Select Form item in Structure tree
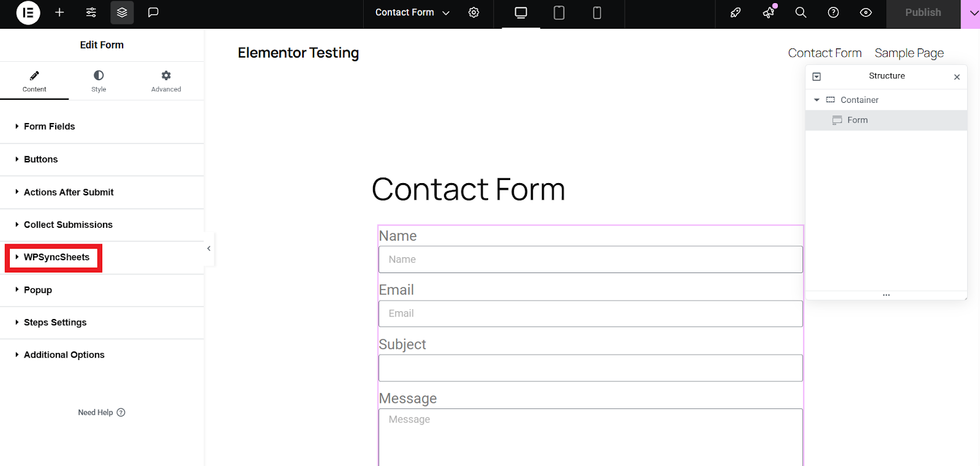Image resolution: width=980 pixels, height=466 pixels. [886, 120]
